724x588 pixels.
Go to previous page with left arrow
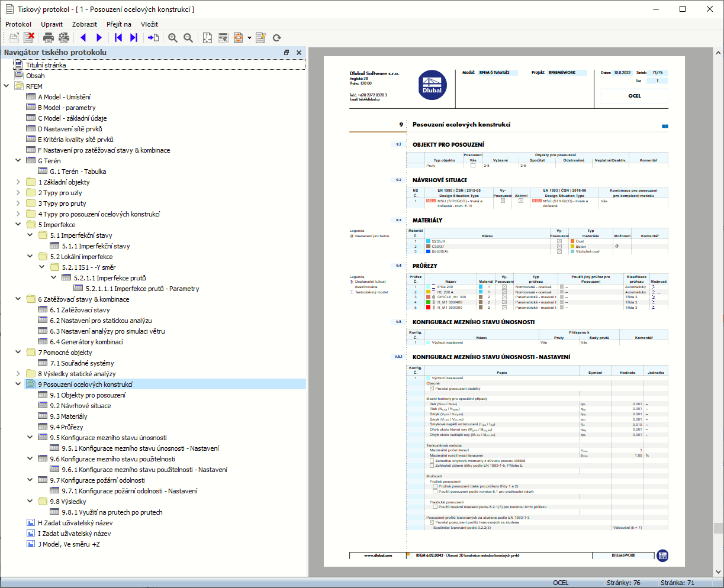click(x=83, y=38)
